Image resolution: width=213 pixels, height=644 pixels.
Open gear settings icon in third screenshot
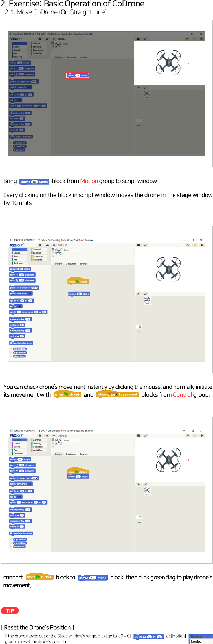(x=54, y=436)
